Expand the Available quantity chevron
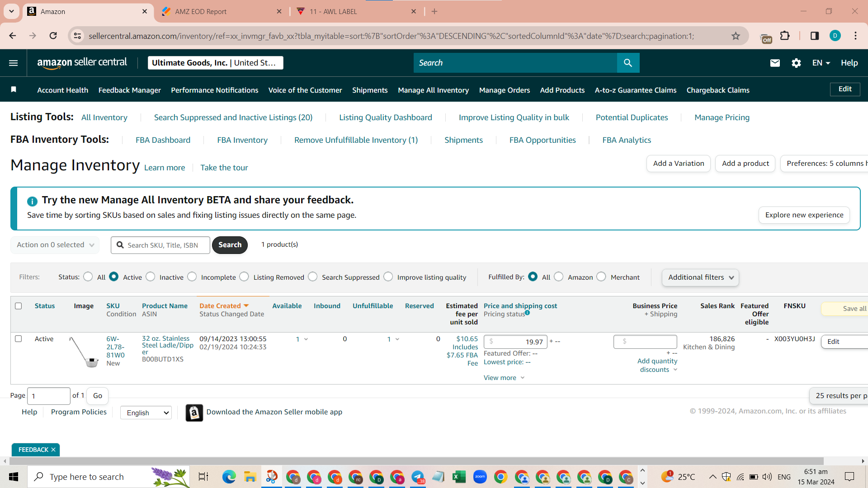Screen dimensions: 868x488 [x=306, y=339]
